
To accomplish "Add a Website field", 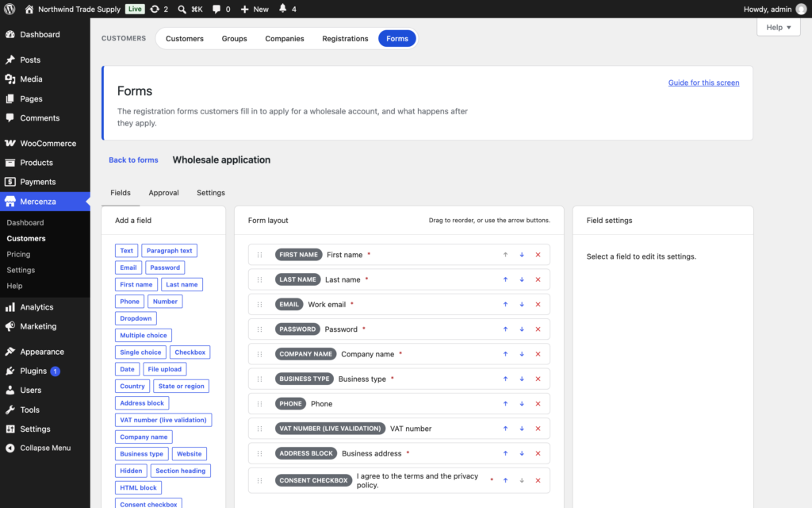I will click(189, 453).
